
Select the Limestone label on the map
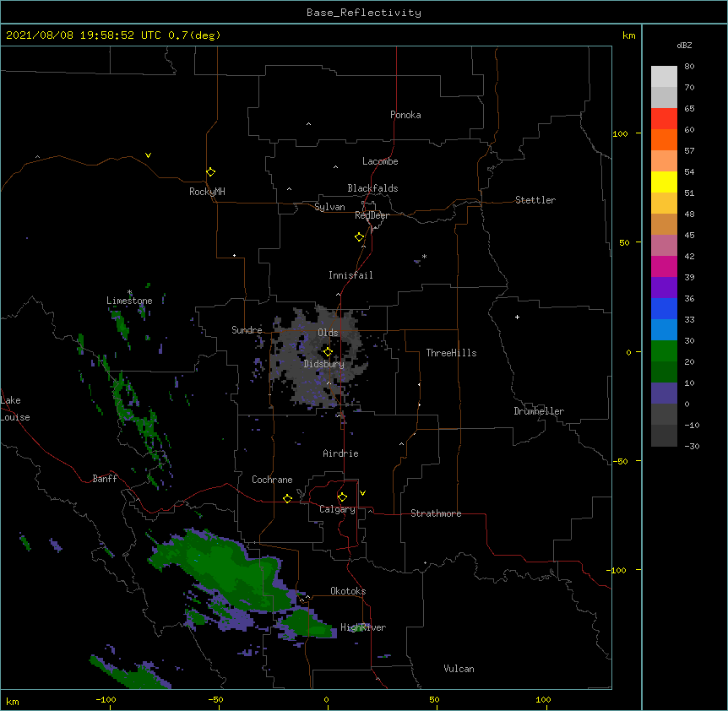click(x=129, y=301)
